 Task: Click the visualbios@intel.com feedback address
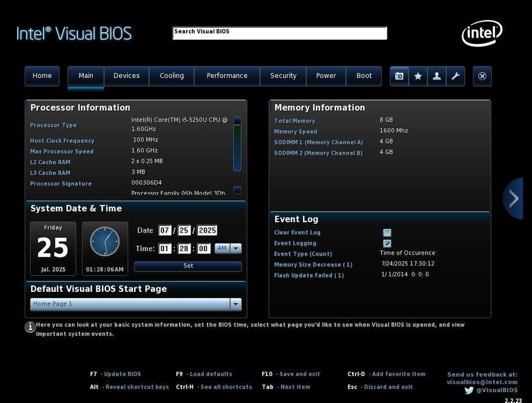[482, 382]
